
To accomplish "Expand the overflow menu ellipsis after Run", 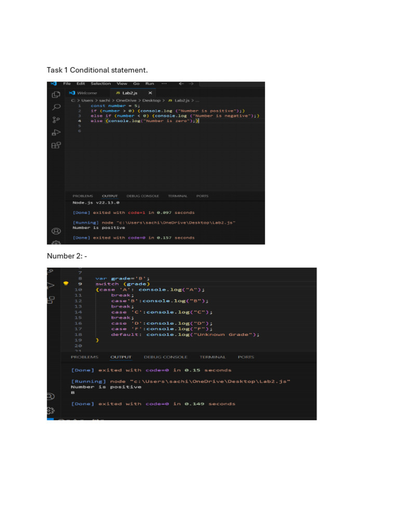I will click(x=164, y=84).
